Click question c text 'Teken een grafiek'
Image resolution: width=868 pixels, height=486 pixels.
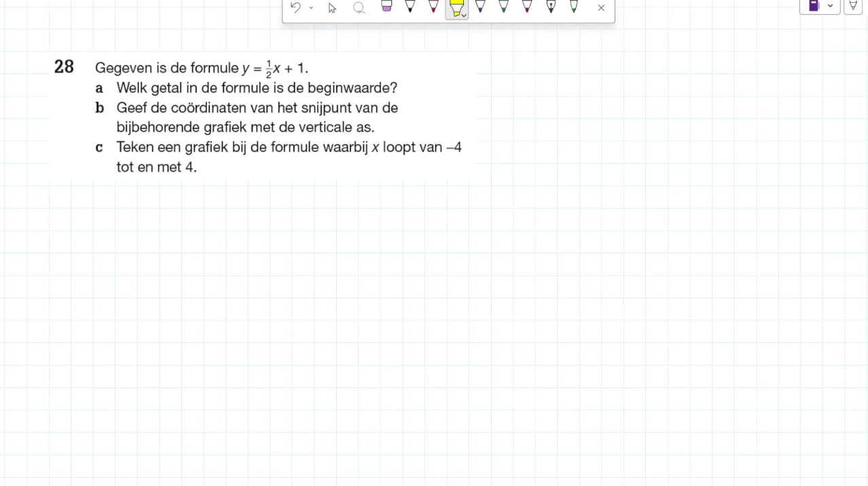click(x=289, y=147)
